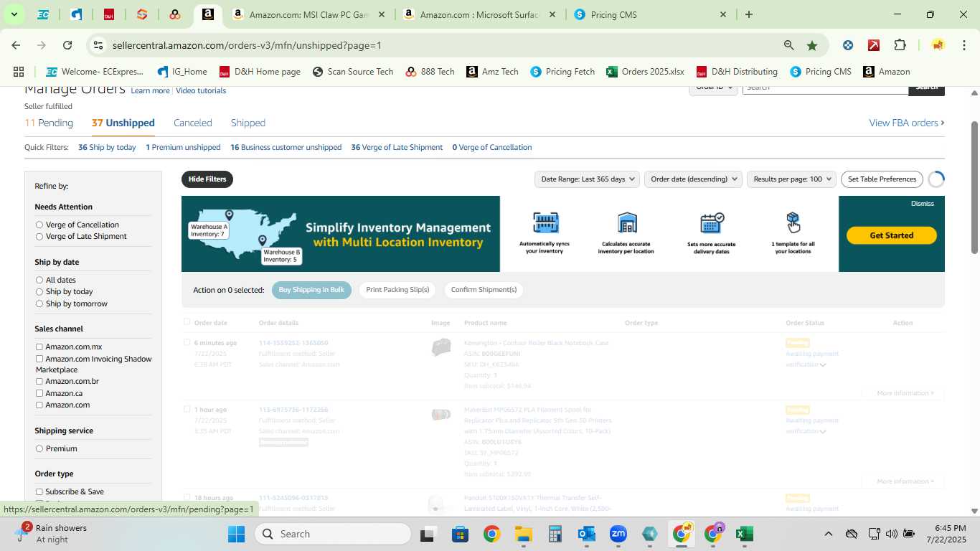The width and height of the screenshot is (980, 551).
Task: Open Windows Start menu
Action: coord(237,534)
